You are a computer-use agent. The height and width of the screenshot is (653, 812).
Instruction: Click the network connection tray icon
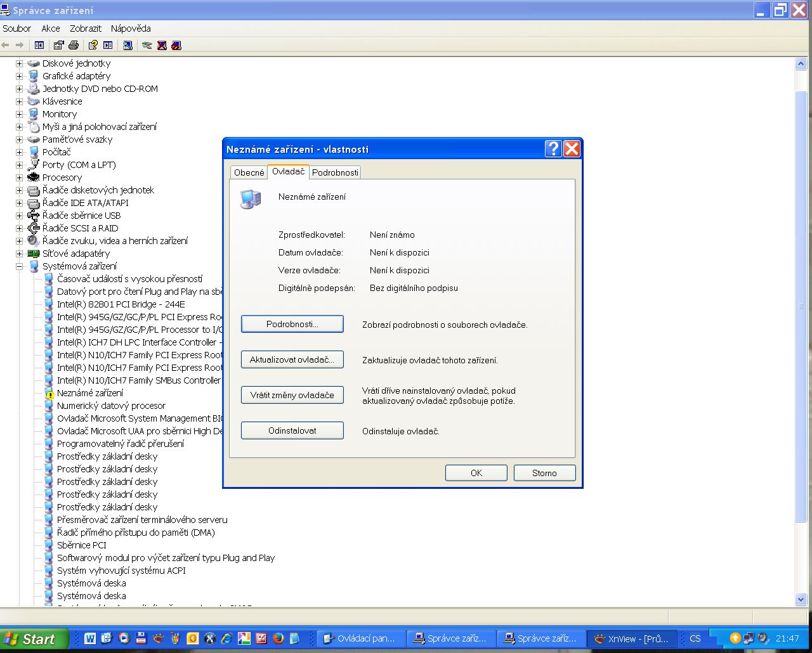point(749,638)
